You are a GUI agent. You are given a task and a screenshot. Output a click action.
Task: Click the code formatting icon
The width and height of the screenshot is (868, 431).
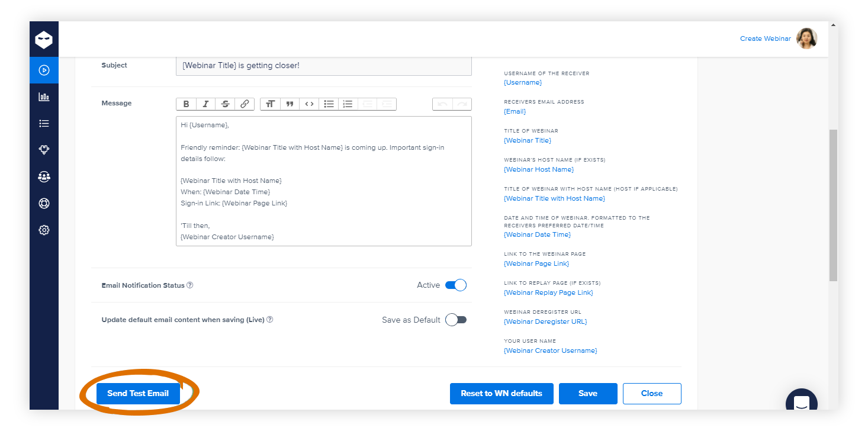(x=309, y=104)
